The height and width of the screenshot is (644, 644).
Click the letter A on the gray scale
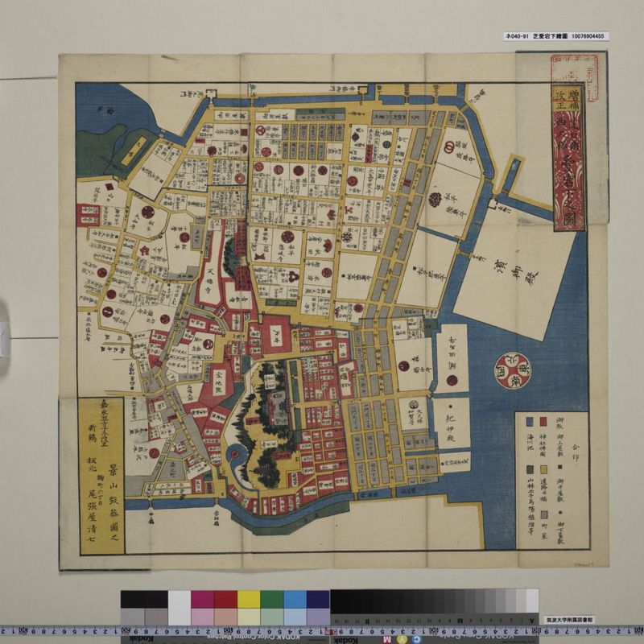532,619
